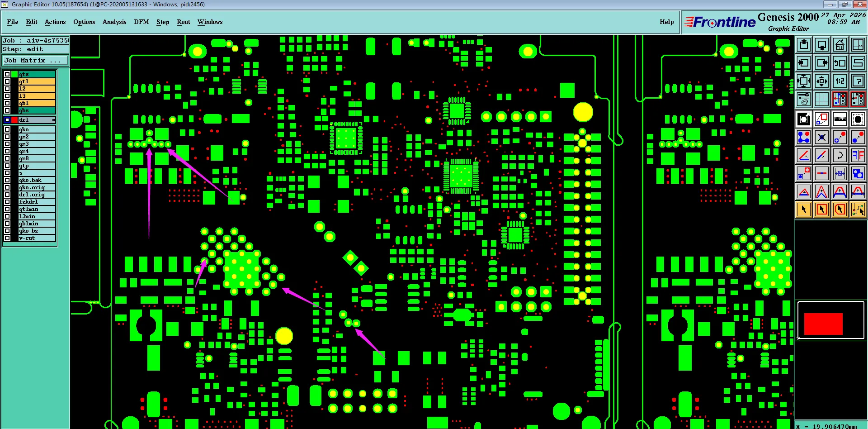Select the l3 layer name
This screenshot has width=868, height=429.
click(37, 96)
